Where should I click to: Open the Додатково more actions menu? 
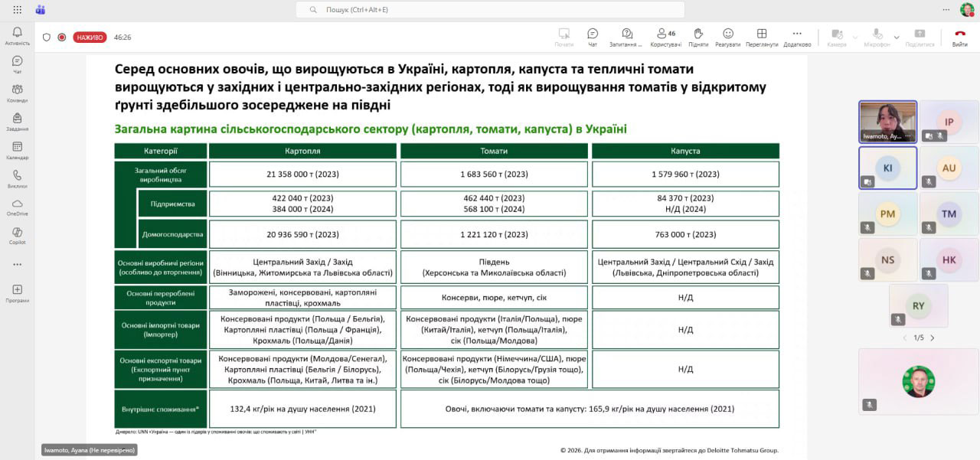(797, 37)
